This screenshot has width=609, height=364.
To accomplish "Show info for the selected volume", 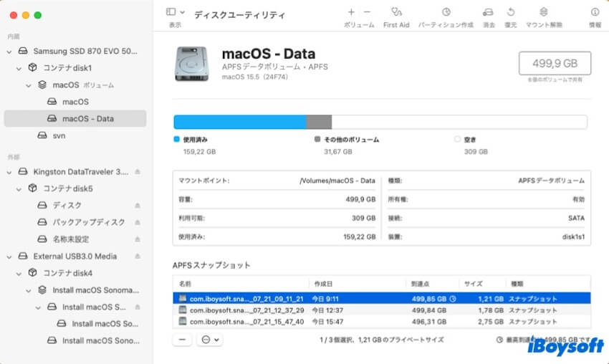I will pyautogui.click(x=595, y=12).
